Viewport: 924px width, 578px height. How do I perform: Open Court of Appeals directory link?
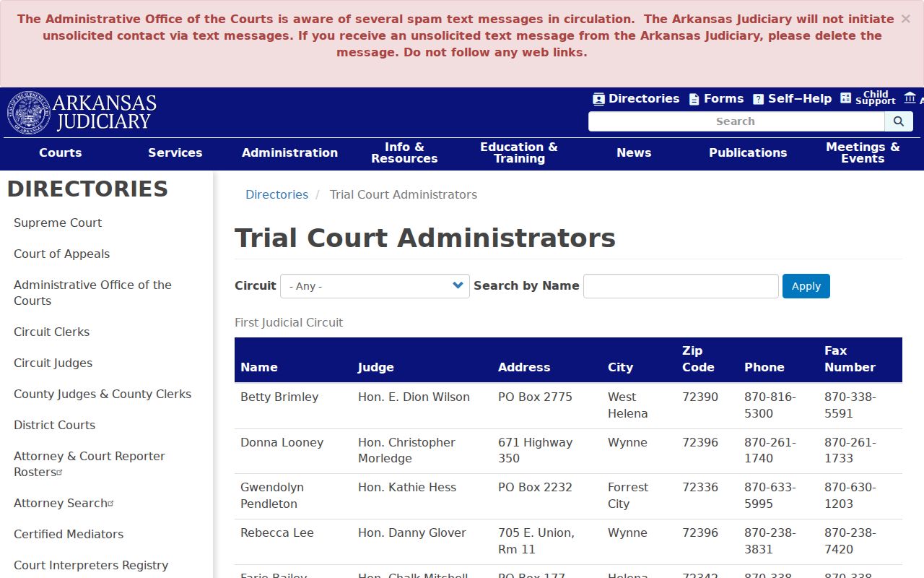[x=62, y=254]
